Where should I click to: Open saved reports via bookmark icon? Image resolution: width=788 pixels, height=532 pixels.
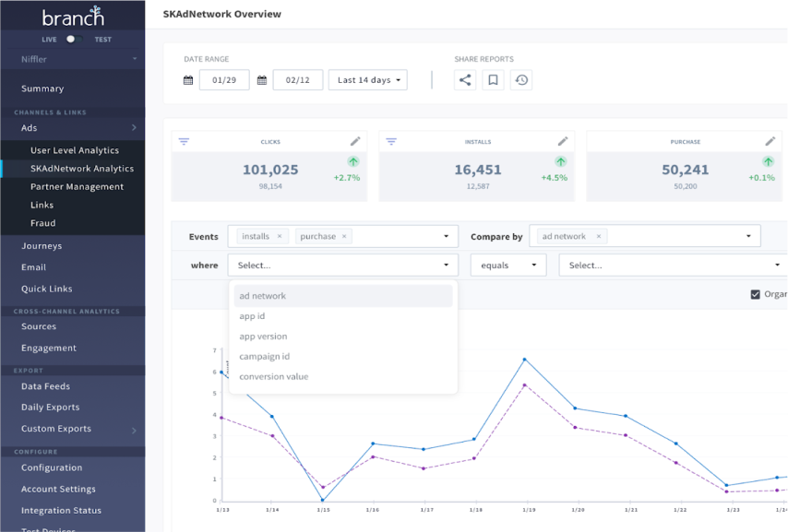coord(493,80)
